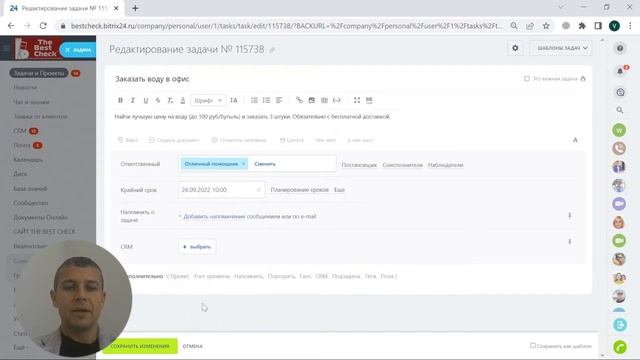Open База знаний in the left menu

coord(30,189)
